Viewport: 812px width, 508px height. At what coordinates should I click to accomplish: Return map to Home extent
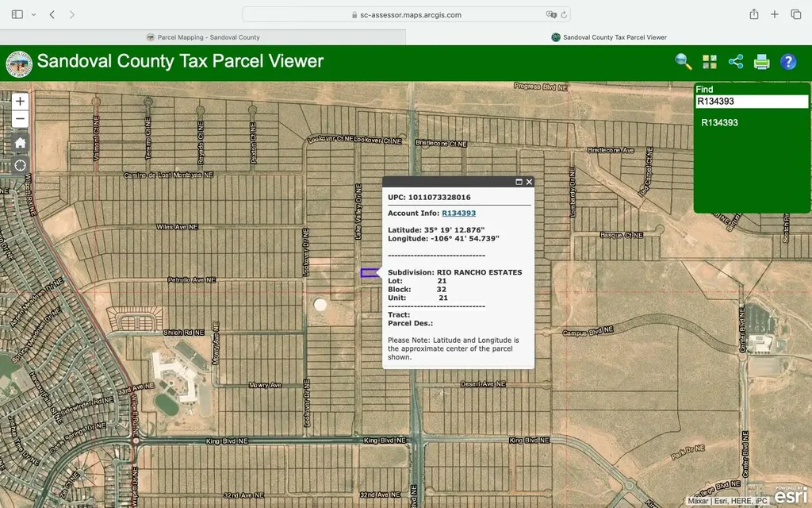[21, 143]
